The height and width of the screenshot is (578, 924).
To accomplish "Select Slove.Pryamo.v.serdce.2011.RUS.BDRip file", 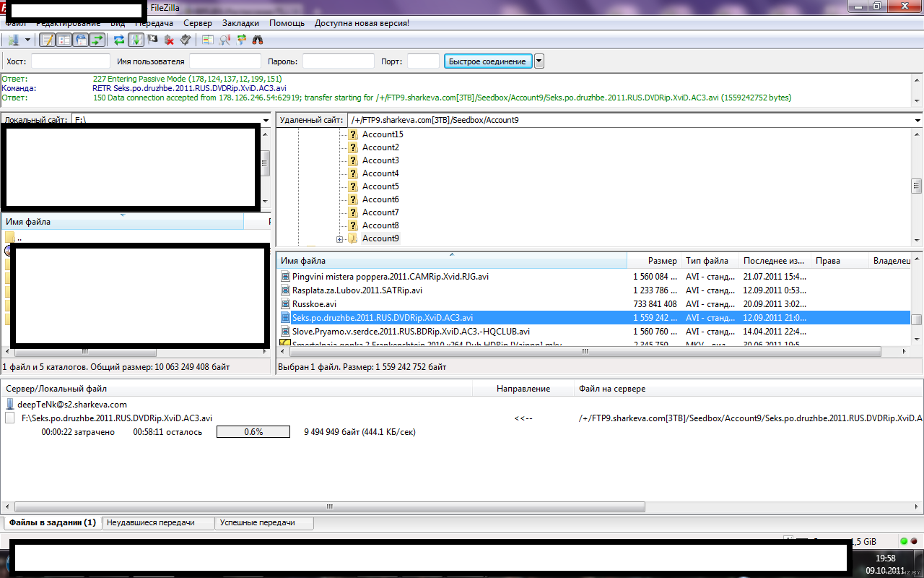I will point(411,332).
